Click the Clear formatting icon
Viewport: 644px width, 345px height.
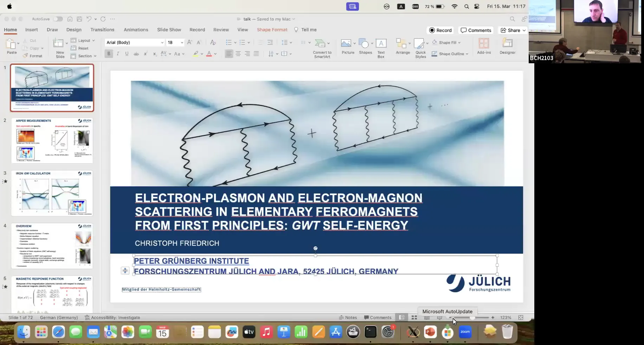pos(213,43)
